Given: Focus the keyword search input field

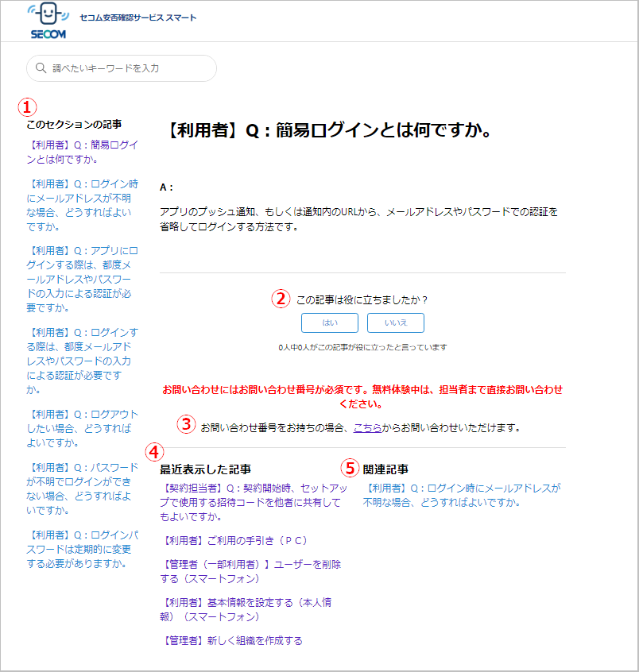Looking at the screenshot, I should point(122,68).
